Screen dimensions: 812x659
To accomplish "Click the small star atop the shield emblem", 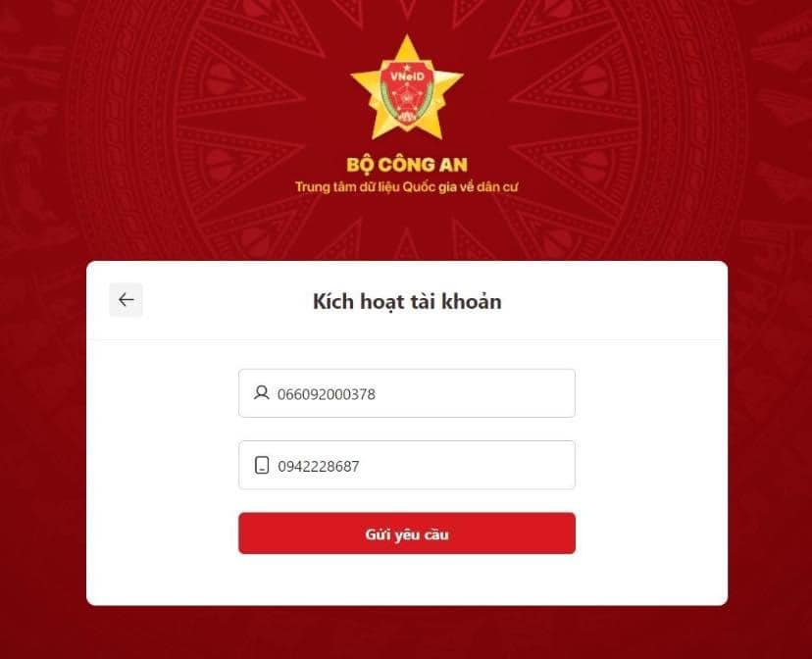I will [407, 67].
